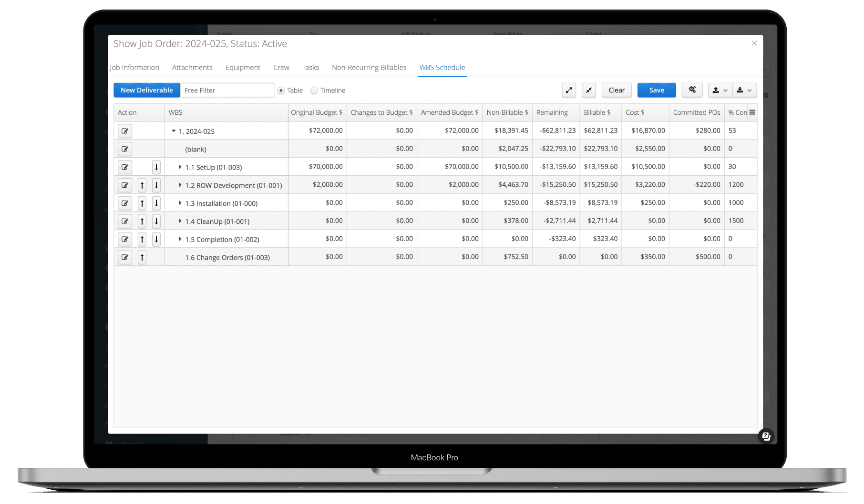This screenshot has height=504, width=864.
Task: Switch to the Non-Recurring Billables tab
Action: [369, 67]
